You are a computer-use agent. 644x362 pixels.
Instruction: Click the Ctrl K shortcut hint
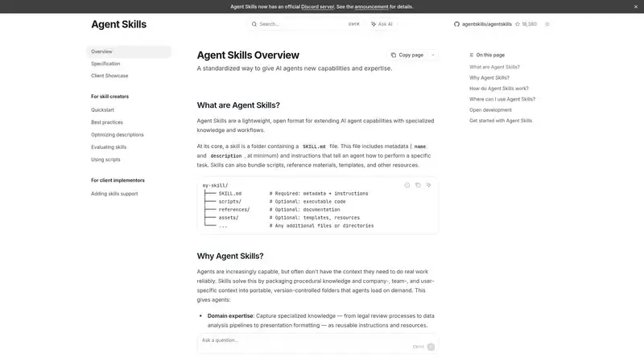click(x=353, y=24)
